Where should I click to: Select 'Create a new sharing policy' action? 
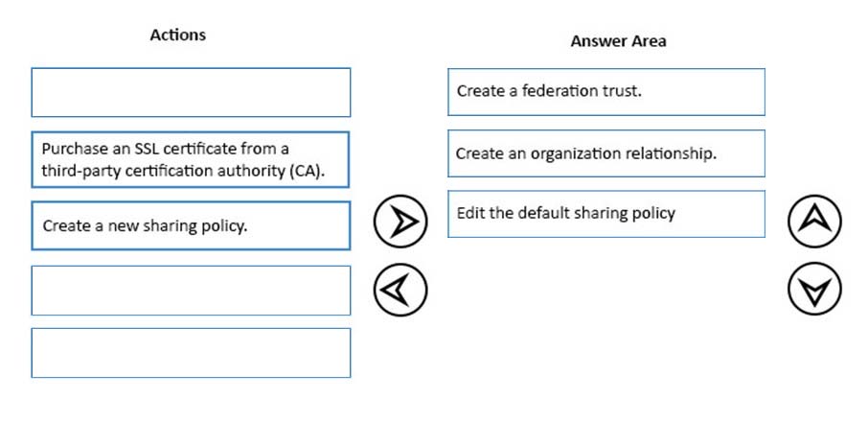pyautogui.click(x=191, y=225)
